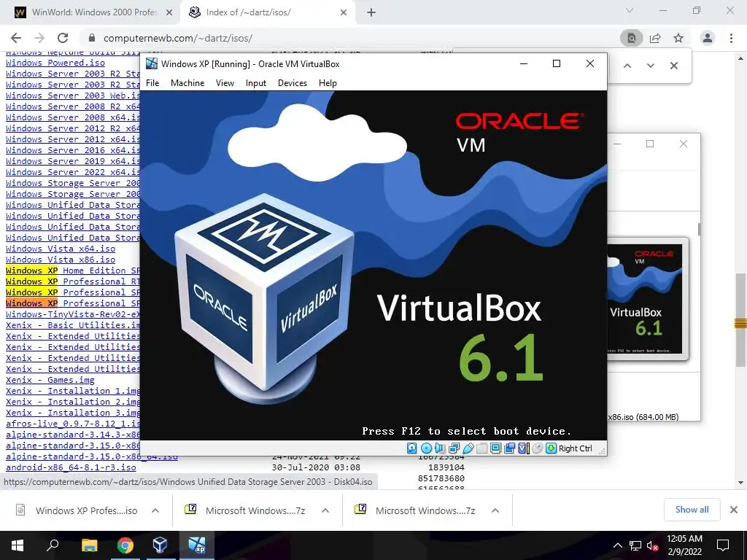
Task: Reload the Index of isos page
Action: 63,38
